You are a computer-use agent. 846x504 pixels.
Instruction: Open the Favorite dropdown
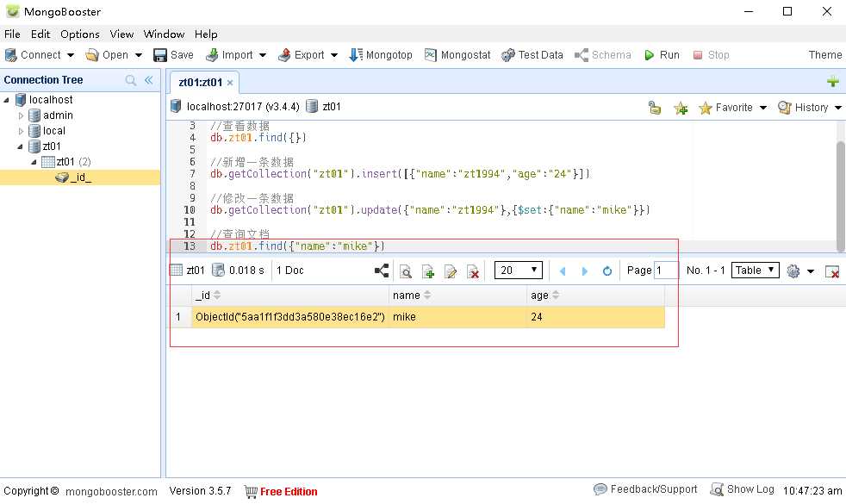(732, 108)
